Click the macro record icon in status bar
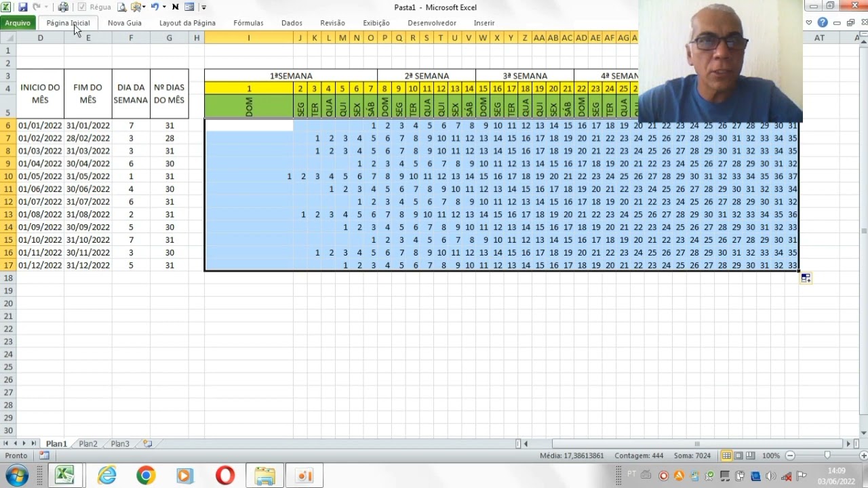 (x=44, y=455)
